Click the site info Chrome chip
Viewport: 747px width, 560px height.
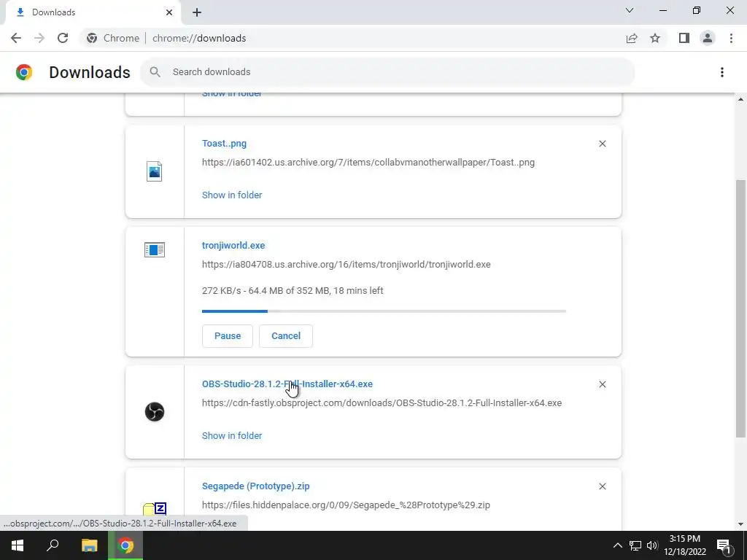click(x=113, y=38)
